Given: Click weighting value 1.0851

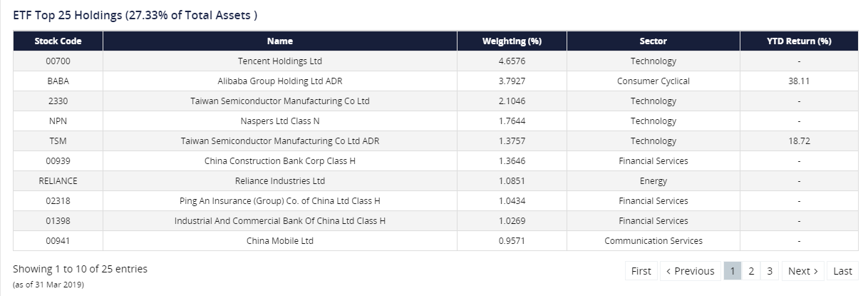Looking at the screenshot, I should (512, 181).
